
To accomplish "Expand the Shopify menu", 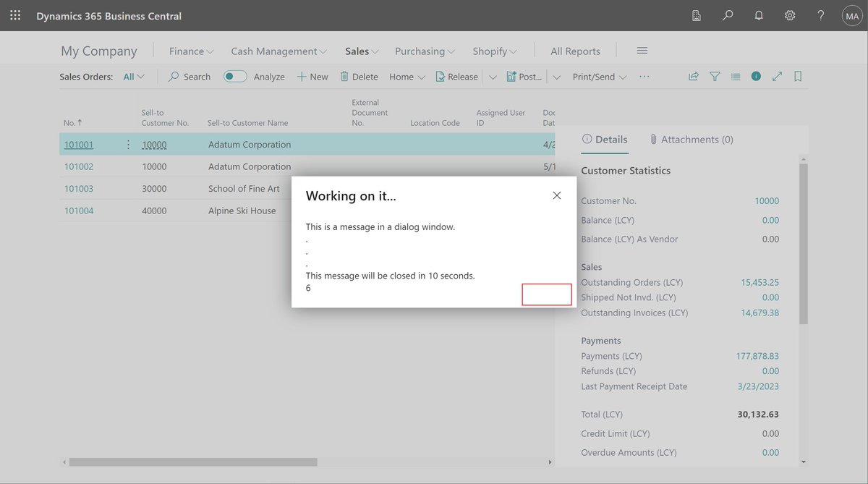I will click(495, 51).
